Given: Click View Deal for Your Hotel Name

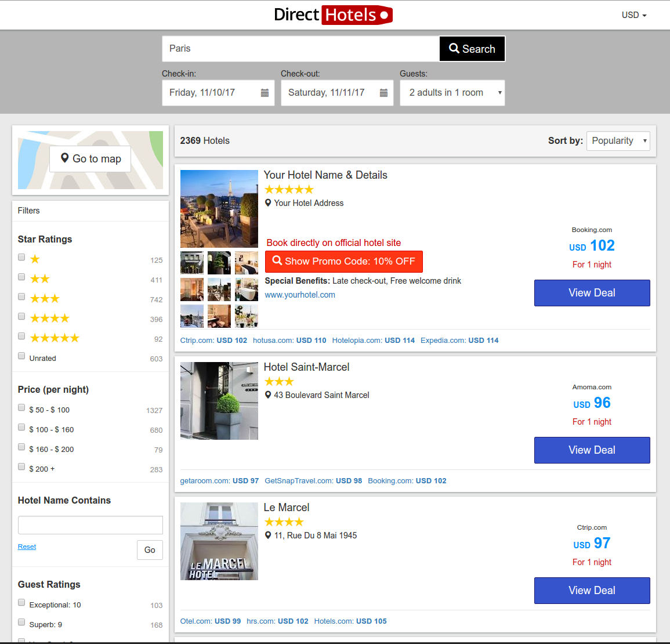Looking at the screenshot, I should click(592, 293).
